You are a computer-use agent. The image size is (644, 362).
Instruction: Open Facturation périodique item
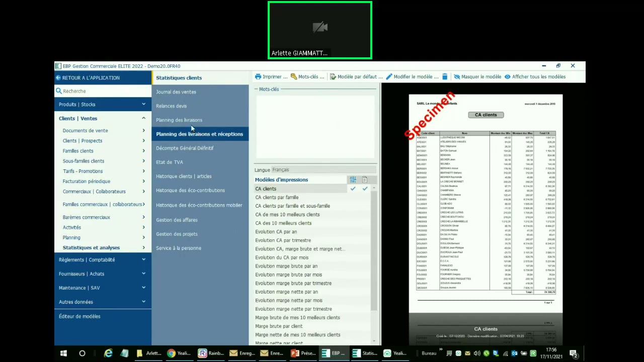coord(87,182)
